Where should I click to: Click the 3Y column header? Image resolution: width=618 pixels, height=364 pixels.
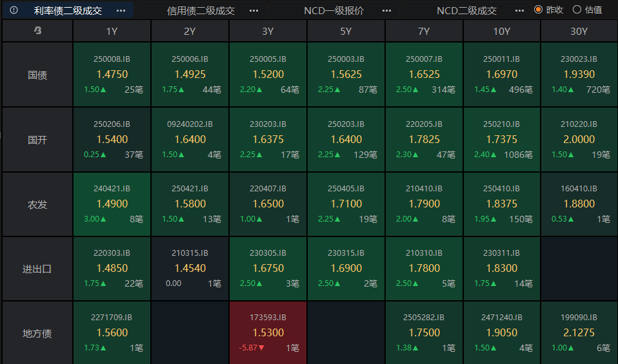[x=268, y=31]
